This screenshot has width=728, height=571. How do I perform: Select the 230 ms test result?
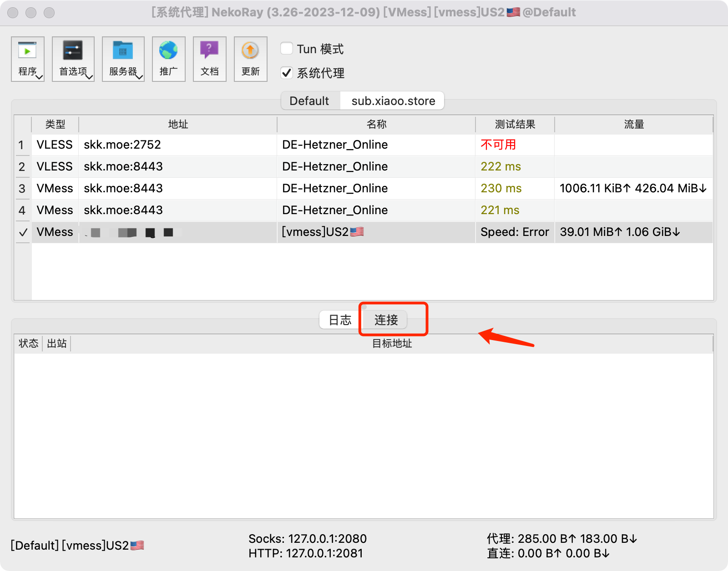tap(515, 188)
